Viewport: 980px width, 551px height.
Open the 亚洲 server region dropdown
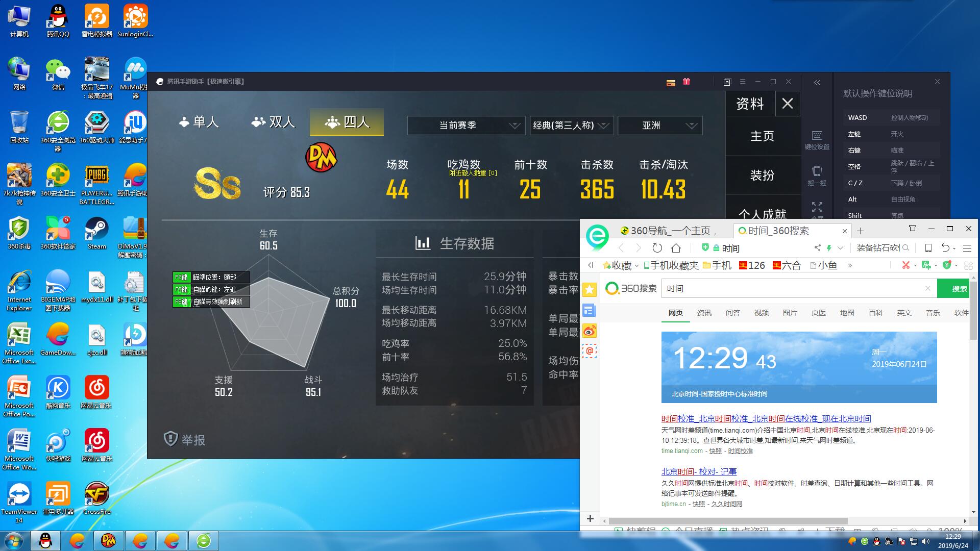click(x=660, y=126)
